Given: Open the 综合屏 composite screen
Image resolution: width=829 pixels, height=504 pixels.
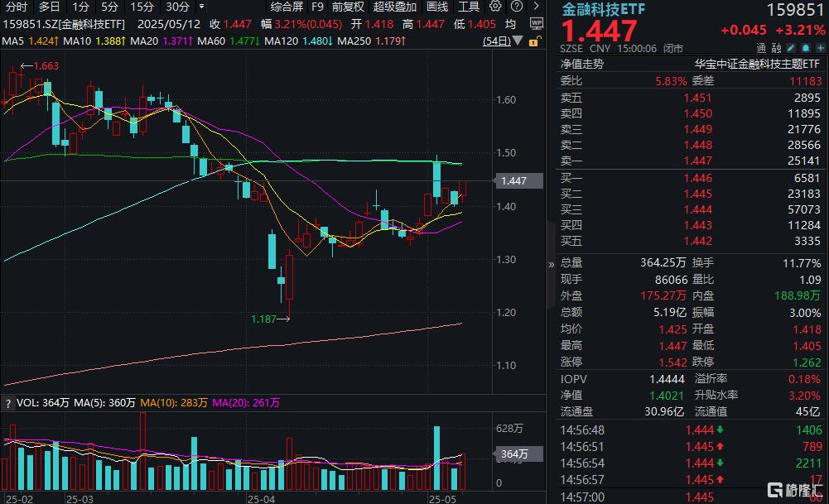Looking at the screenshot, I should tap(287, 7).
